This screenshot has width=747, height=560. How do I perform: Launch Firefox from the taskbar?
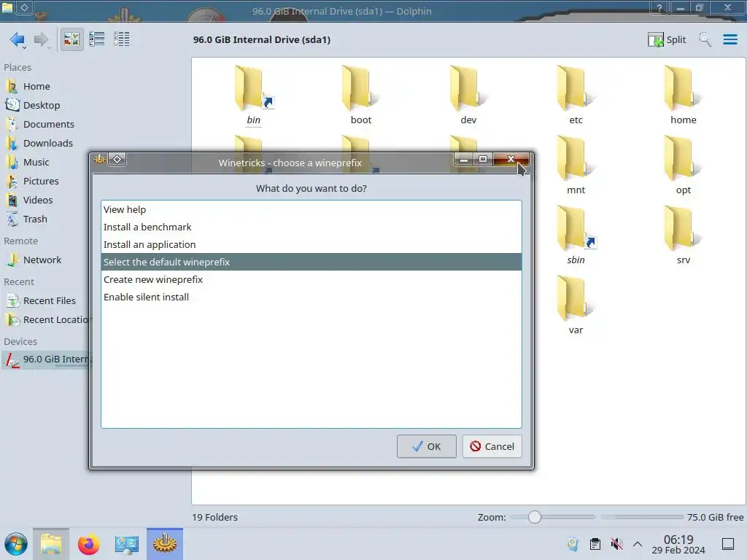pyautogui.click(x=88, y=544)
